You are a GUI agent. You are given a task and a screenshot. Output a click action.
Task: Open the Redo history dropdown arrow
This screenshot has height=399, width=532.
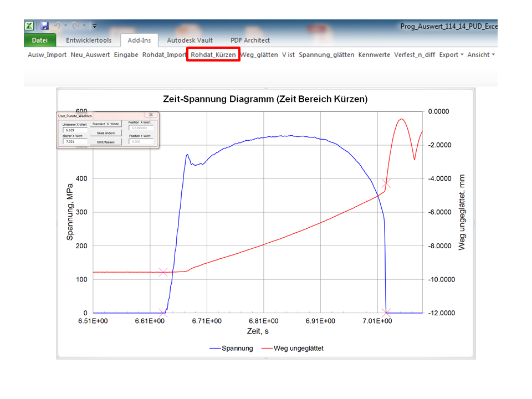(84, 25)
